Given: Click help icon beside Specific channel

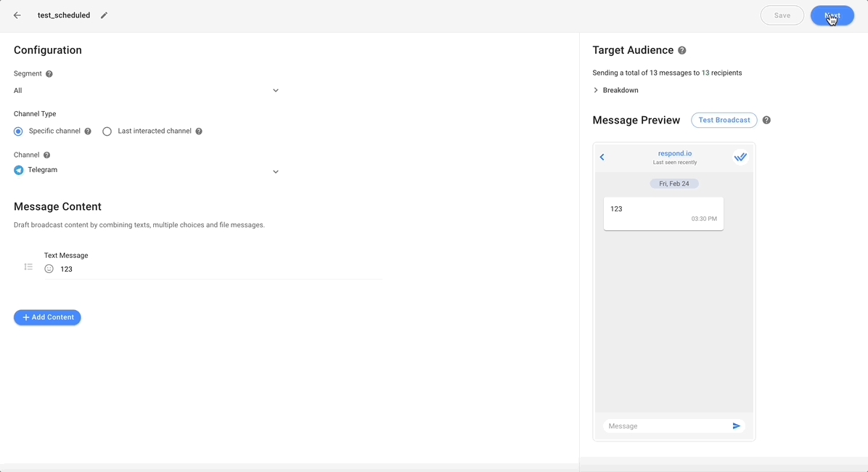Looking at the screenshot, I should pyautogui.click(x=88, y=131).
